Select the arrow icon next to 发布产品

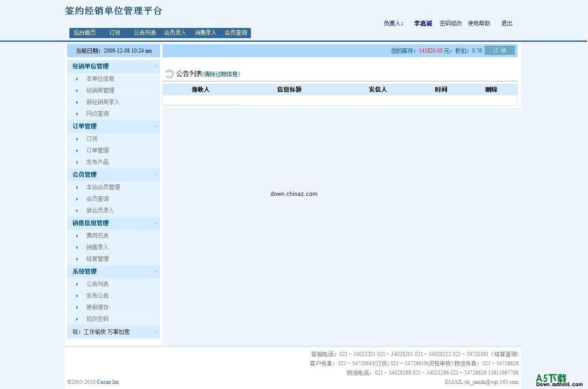pyautogui.click(x=77, y=162)
